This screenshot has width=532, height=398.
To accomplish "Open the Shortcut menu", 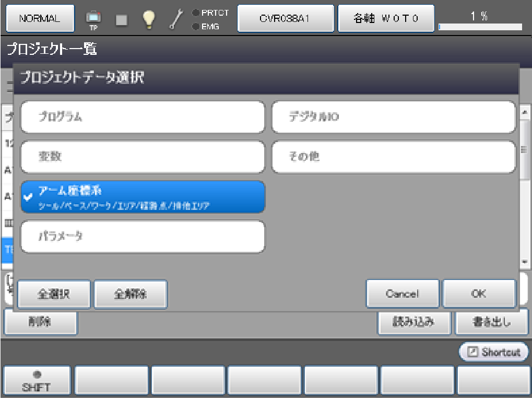I will pyautogui.click(x=493, y=352).
